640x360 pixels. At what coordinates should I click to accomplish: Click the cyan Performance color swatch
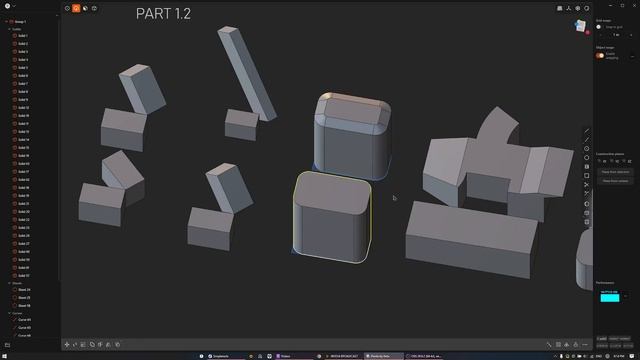[x=610, y=298]
